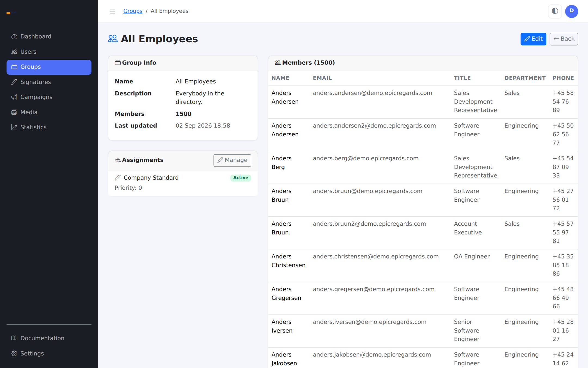Viewport: 588px width, 368px height.
Task: Toggle the dark/light theme icon
Action: [555, 11]
